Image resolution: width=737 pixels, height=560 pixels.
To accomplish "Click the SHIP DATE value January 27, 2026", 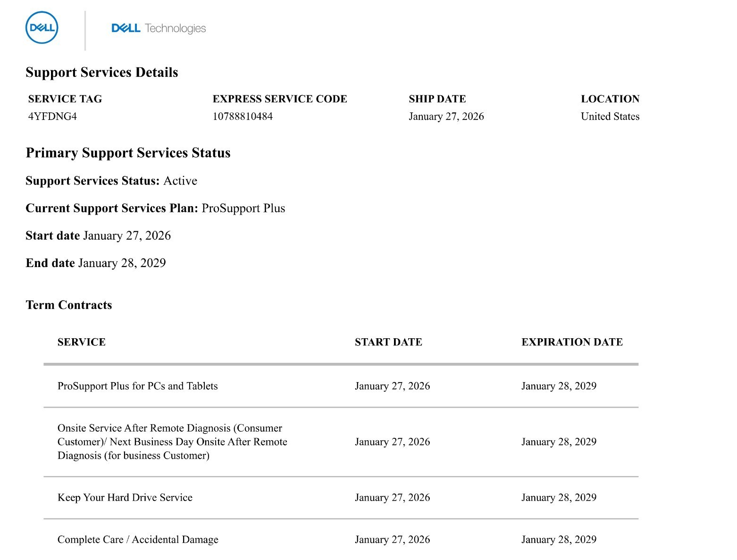I will click(446, 117).
